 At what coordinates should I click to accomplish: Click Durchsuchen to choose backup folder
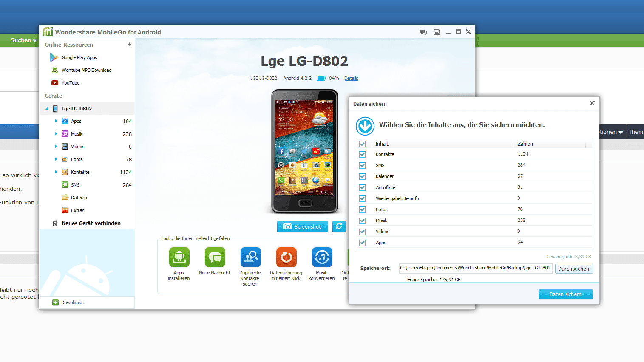pyautogui.click(x=573, y=269)
